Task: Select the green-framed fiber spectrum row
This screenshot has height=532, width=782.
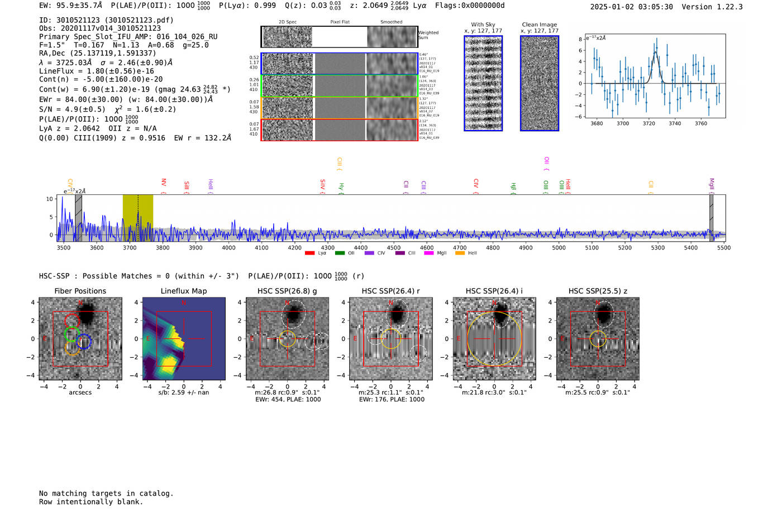Action: [339, 86]
